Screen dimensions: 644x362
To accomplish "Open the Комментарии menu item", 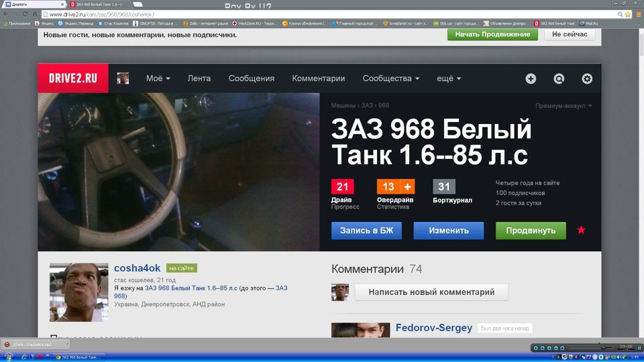I will 318,78.
